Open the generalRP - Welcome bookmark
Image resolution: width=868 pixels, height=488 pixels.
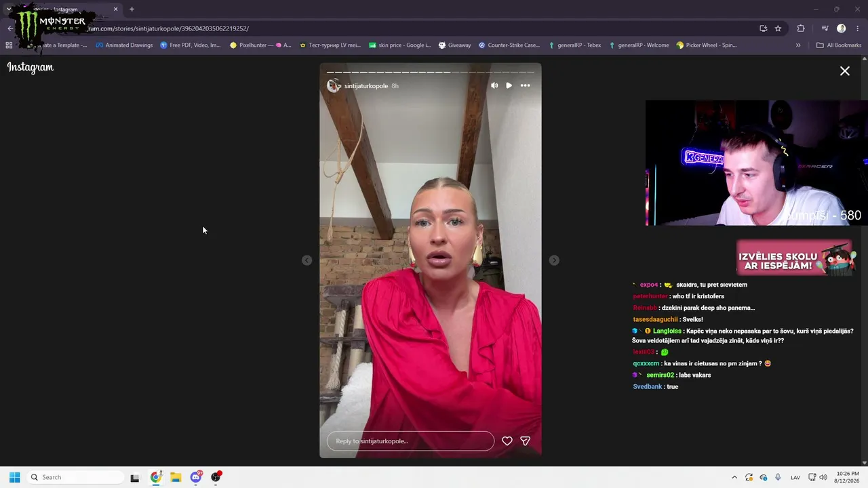(639, 45)
